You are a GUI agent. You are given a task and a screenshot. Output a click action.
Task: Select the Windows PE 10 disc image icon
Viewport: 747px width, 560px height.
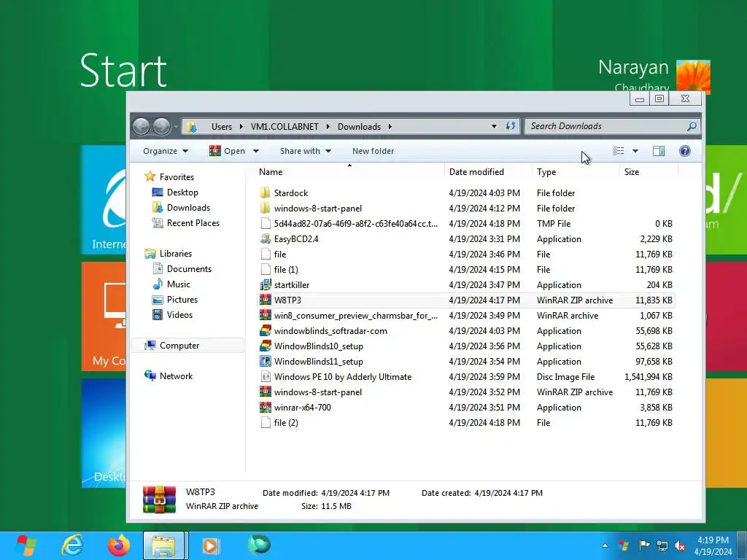point(266,377)
